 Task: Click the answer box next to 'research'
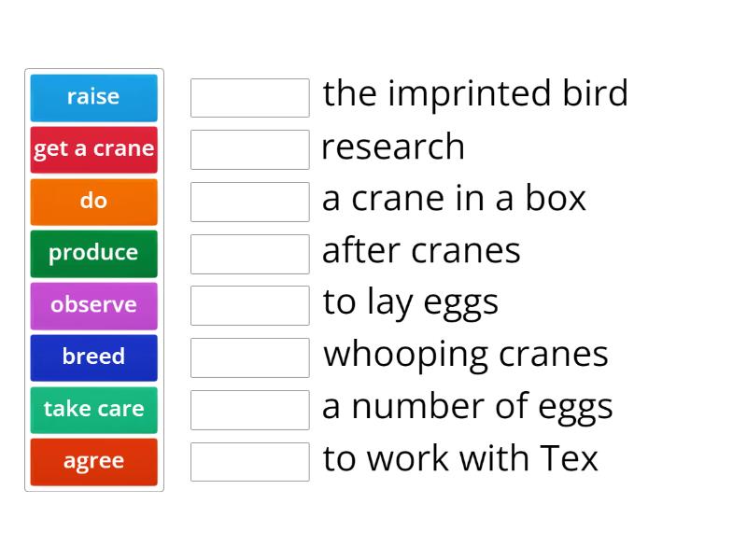(x=249, y=148)
